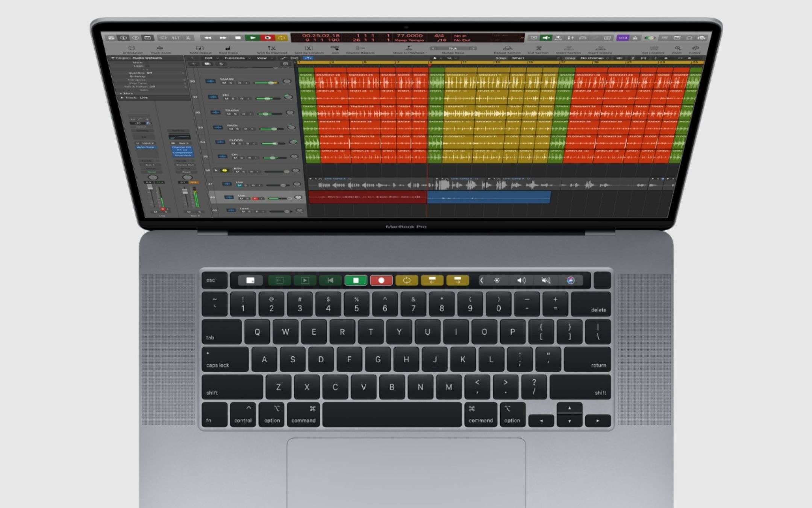This screenshot has width=812, height=508.
Task: Open the media Browsers icon at far right
Action: [701, 38]
